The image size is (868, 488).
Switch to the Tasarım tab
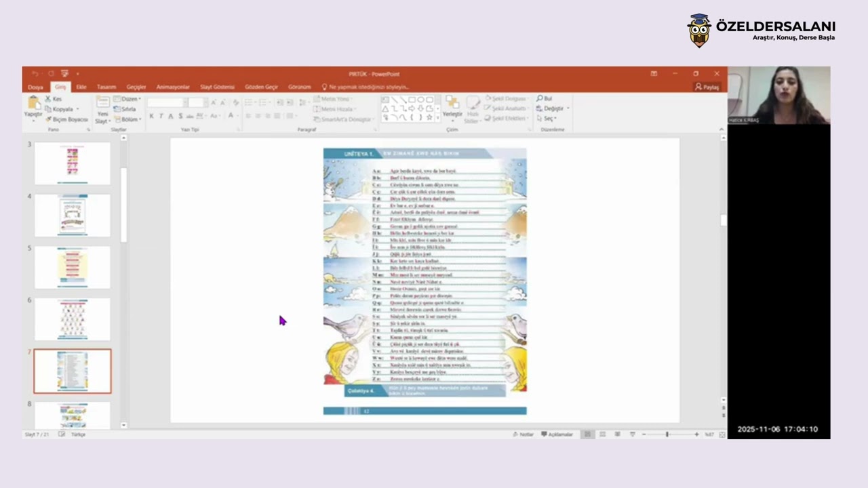point(106,87)
